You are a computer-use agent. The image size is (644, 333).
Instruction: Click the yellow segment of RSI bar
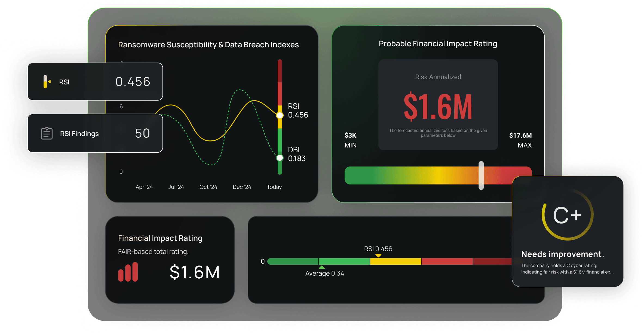(395, 261)
